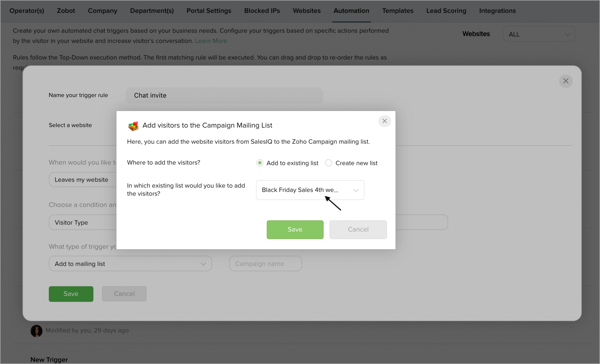Select Add to existing list option
This screenshot has height=364, width=600.
click(260, 163)
